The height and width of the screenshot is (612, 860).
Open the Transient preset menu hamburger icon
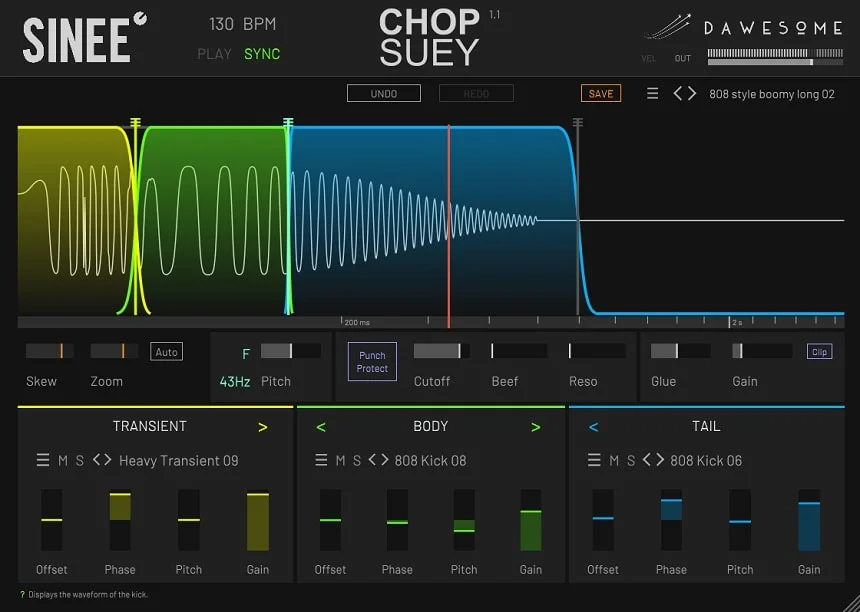click(x=43, y=460)
